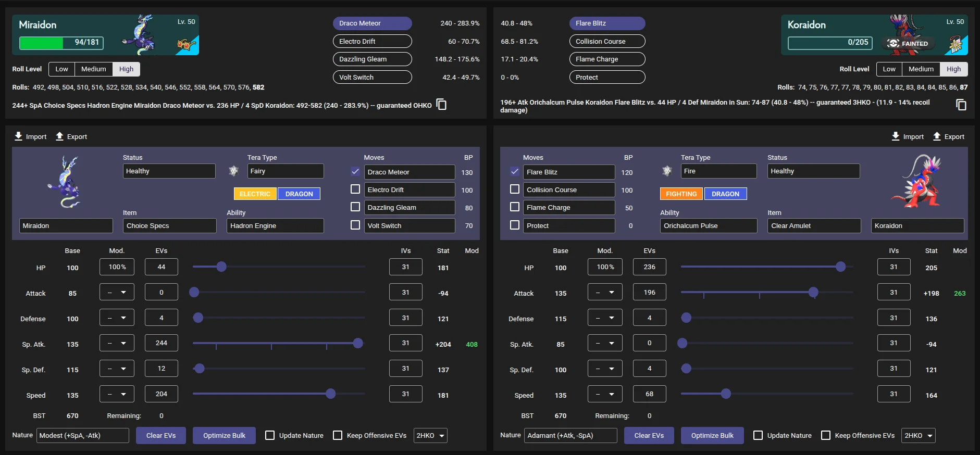Enable Update Nature for Miraidon

click(270, 435)
